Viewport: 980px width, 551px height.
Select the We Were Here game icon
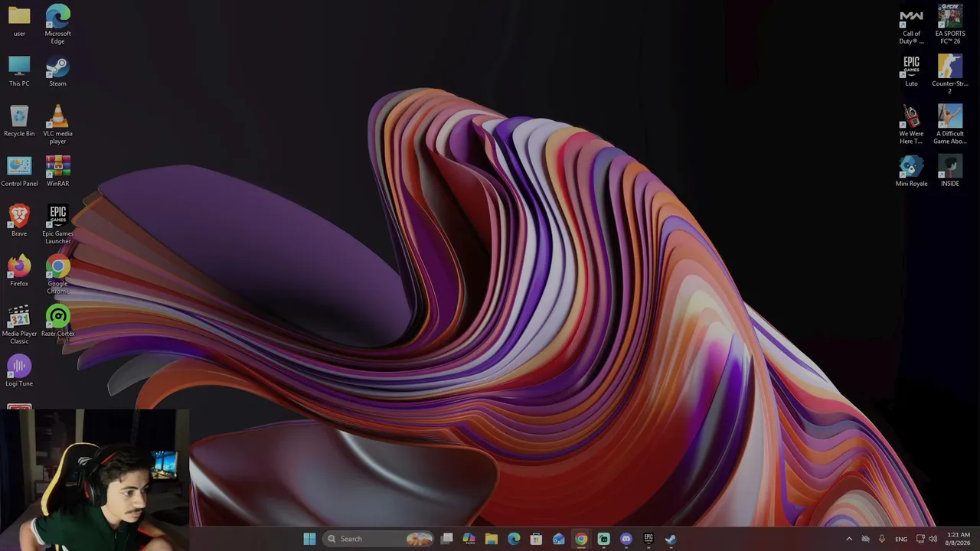[x=911, y=125]
